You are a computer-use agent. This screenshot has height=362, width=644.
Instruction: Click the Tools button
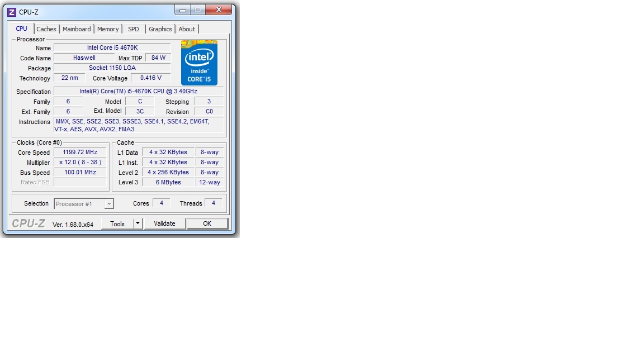click(x=117, y=223)
